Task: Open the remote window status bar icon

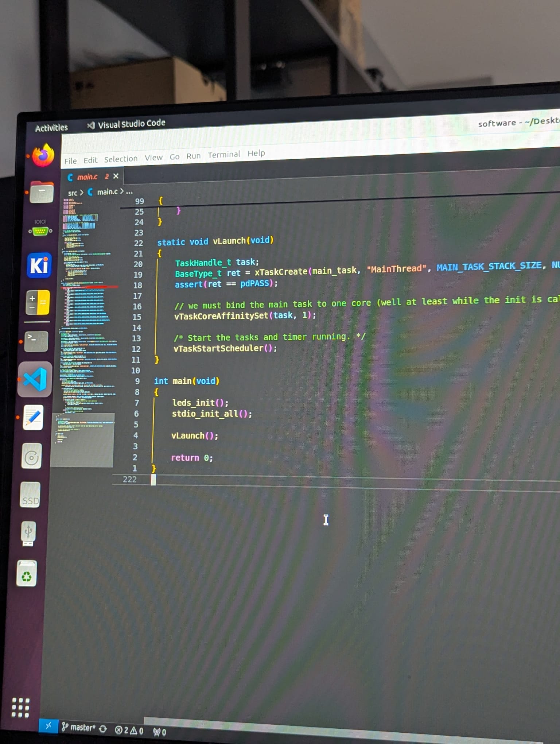Action: coord(48,725)
